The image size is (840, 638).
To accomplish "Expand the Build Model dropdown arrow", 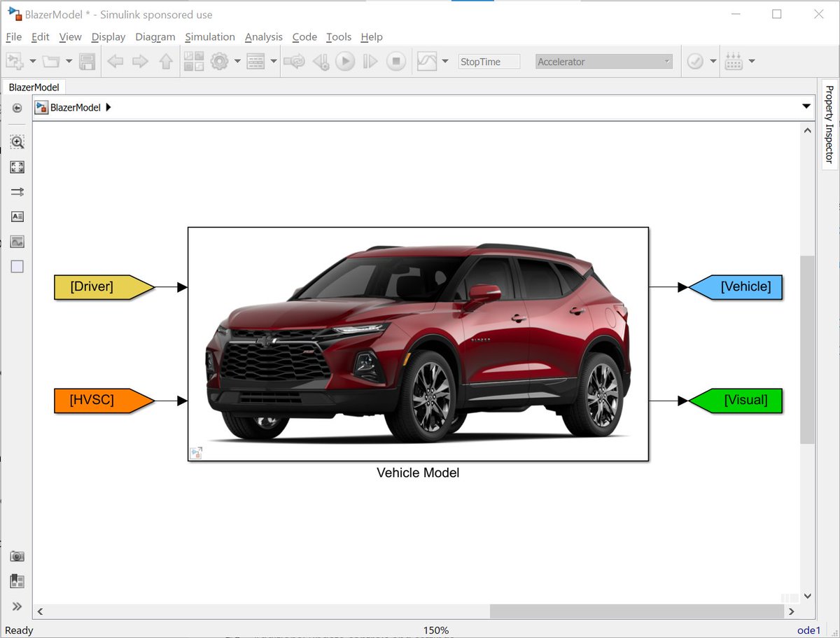I will click(x=752, y=62).
